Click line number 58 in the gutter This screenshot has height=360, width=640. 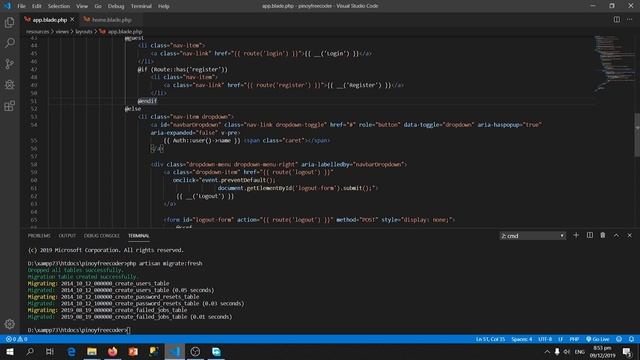[33, 164]
